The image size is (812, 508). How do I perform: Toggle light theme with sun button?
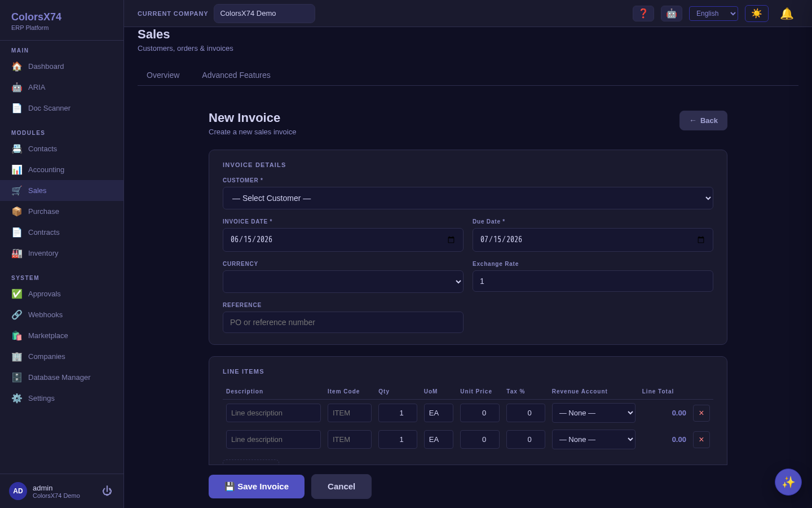[757, 14]
